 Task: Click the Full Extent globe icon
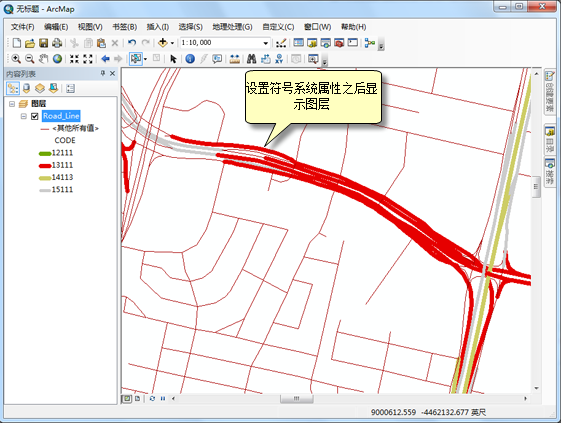click(57, 59)
